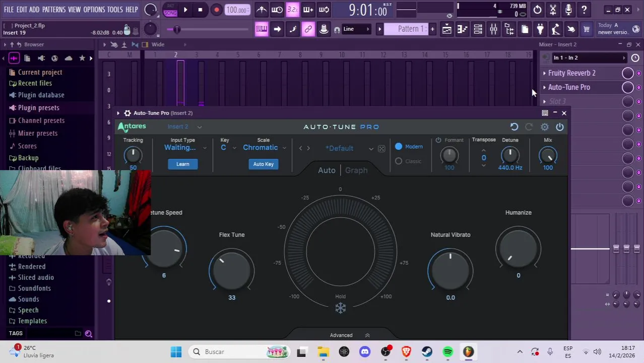This screenshot has width=644, height=363.
Task: Switch to the Graph tab
Action: pos(356,170)
